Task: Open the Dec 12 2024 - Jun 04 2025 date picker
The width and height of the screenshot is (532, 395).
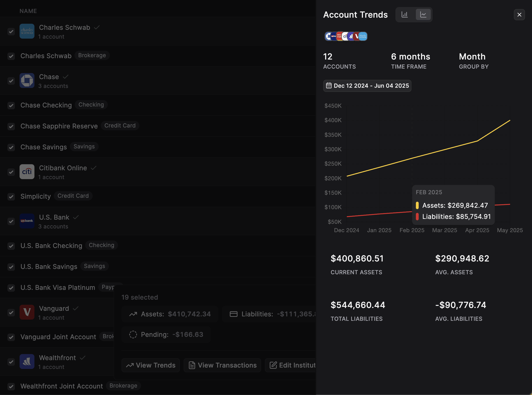Action: click(367, 86)
